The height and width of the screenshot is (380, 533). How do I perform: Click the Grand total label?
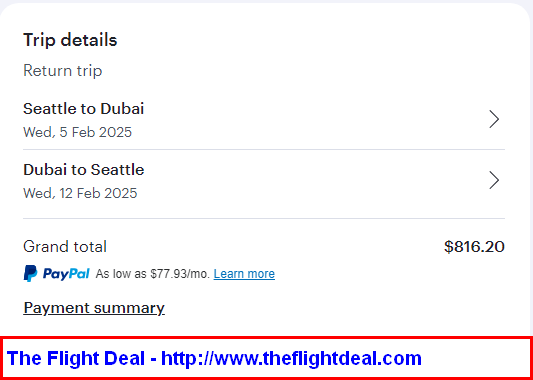65,247
